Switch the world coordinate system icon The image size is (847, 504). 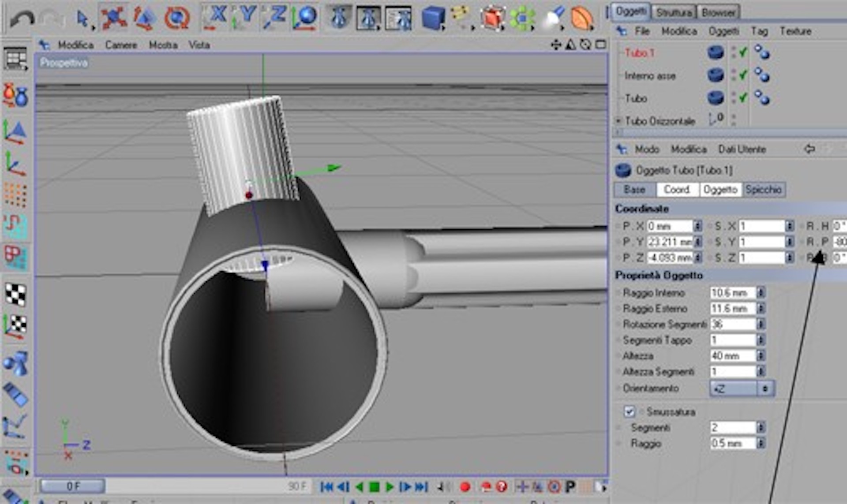(x=305, y=18)
